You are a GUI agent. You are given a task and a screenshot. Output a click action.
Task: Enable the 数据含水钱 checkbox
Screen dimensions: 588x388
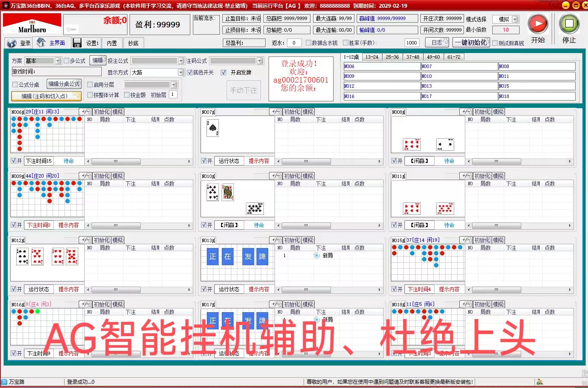[x=308, y=42]
